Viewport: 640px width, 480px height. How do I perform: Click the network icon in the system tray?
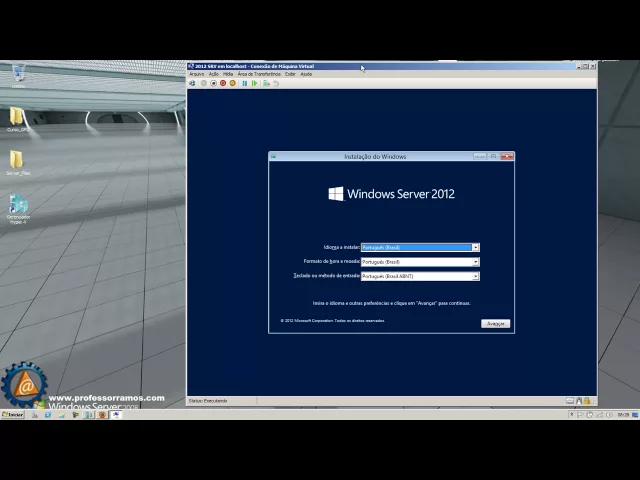(599, 415)
